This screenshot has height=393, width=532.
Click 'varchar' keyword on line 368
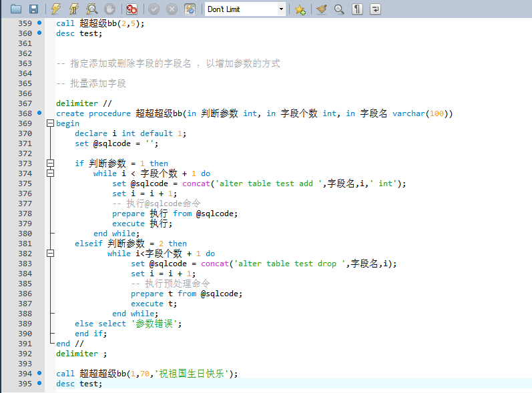(x=409, y=113)
